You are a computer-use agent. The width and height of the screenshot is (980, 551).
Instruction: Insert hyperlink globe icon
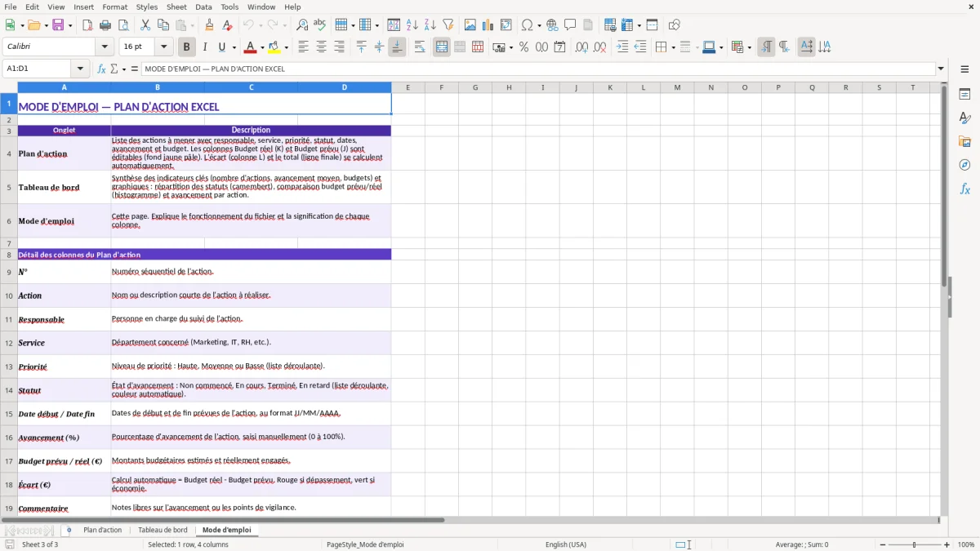(552, 25)
